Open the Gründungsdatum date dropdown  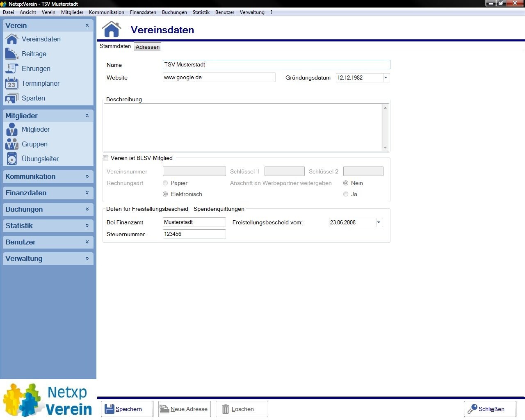click(x=386, y=78)
